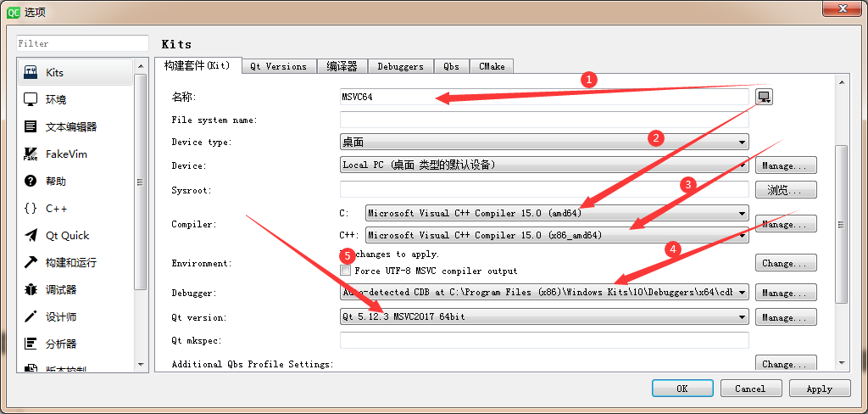Click category list scroll up arrow
This screenshot has width=868, height=414.
point(141,66)
